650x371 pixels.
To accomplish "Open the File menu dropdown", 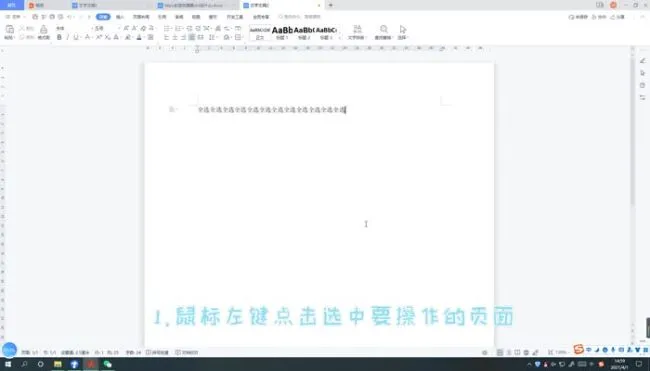I will pos(15,17).
